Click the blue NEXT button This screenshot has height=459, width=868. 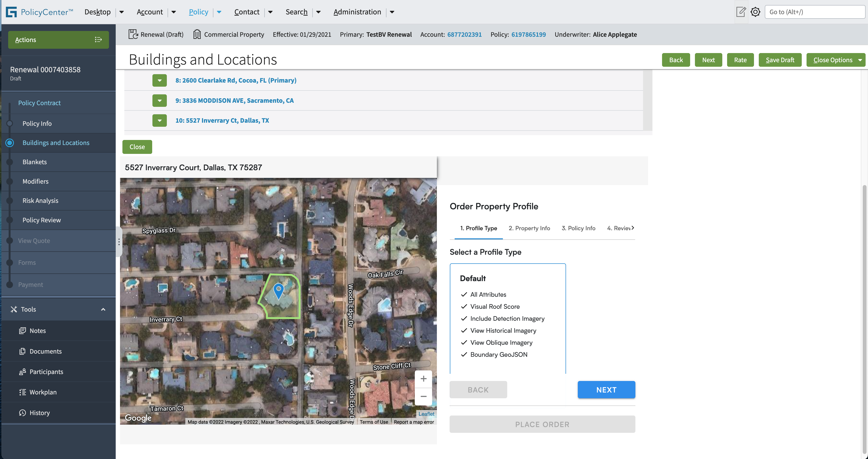coord(606,390)
